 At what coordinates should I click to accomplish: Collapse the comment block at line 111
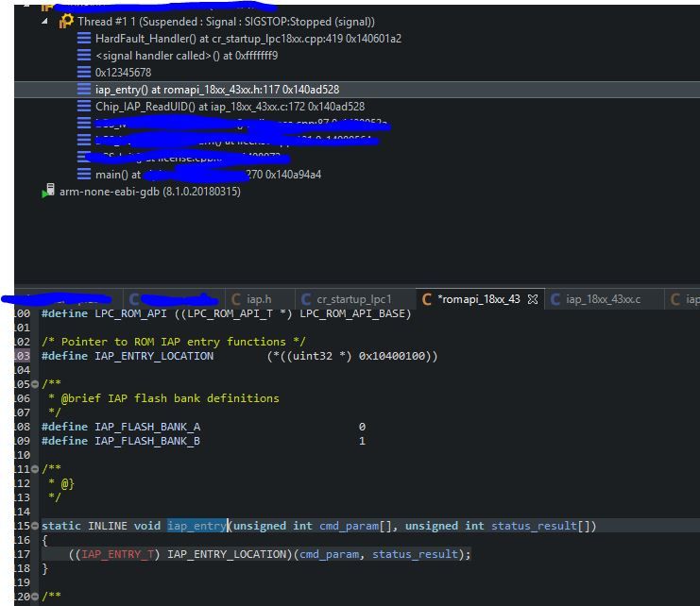35,469
